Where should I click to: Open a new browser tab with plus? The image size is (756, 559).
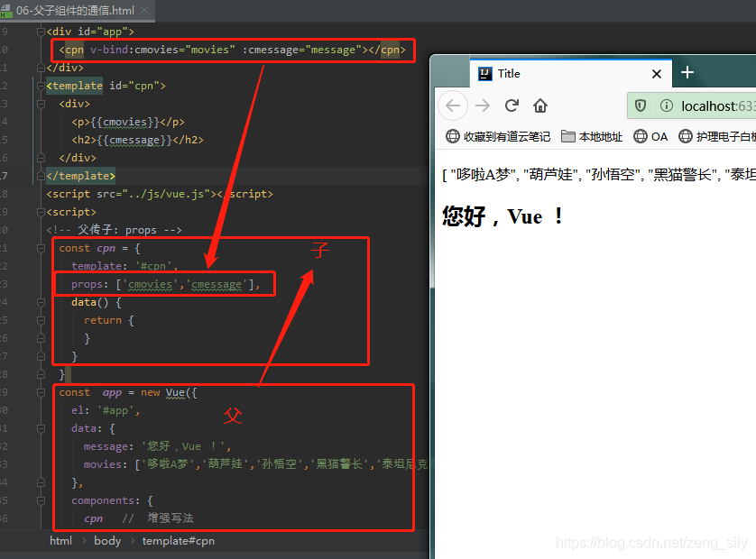(x=687, y=73)
